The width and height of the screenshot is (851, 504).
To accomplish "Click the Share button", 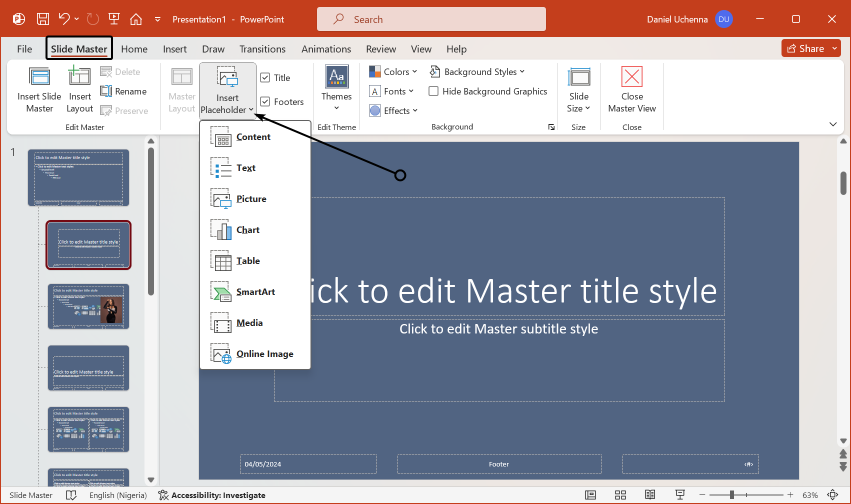I will [x=805, y=48].
